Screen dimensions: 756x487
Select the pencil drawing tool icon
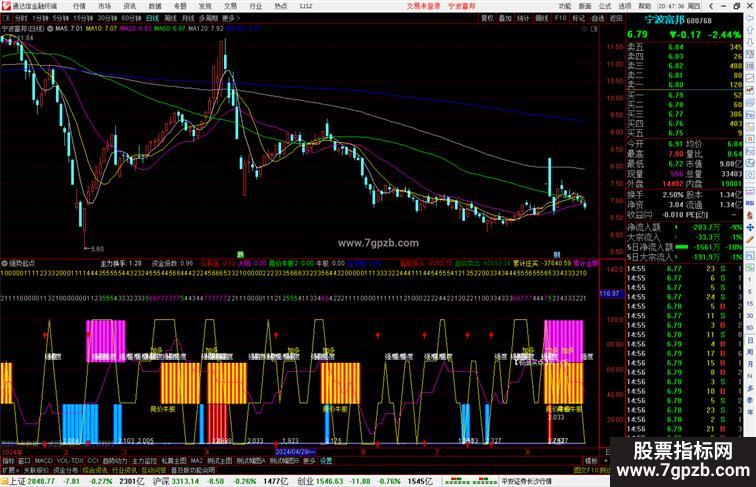coord(750,240)
